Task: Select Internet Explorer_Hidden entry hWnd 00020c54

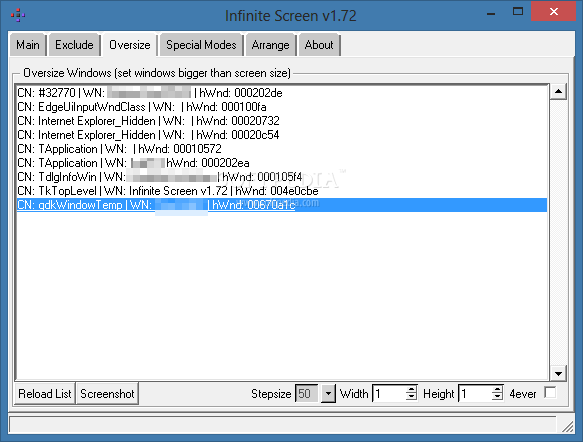Action: (282, 135)
